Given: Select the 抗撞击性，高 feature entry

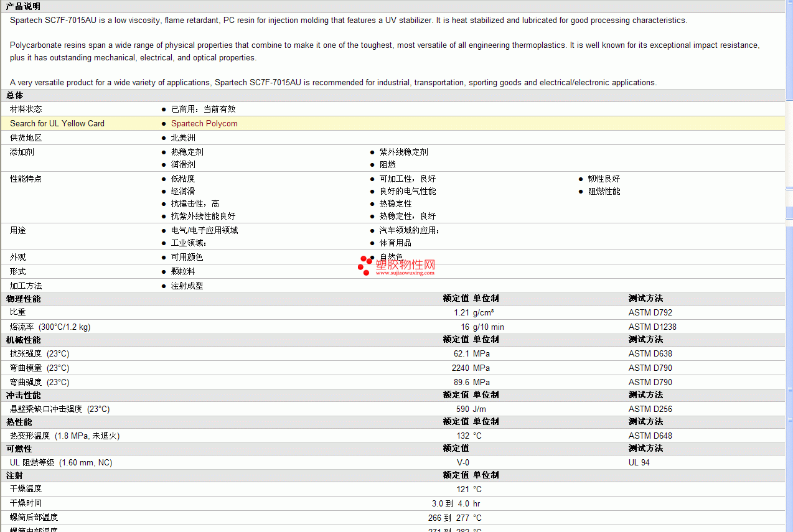Looking at the screenshot, I should coord(195,203).
